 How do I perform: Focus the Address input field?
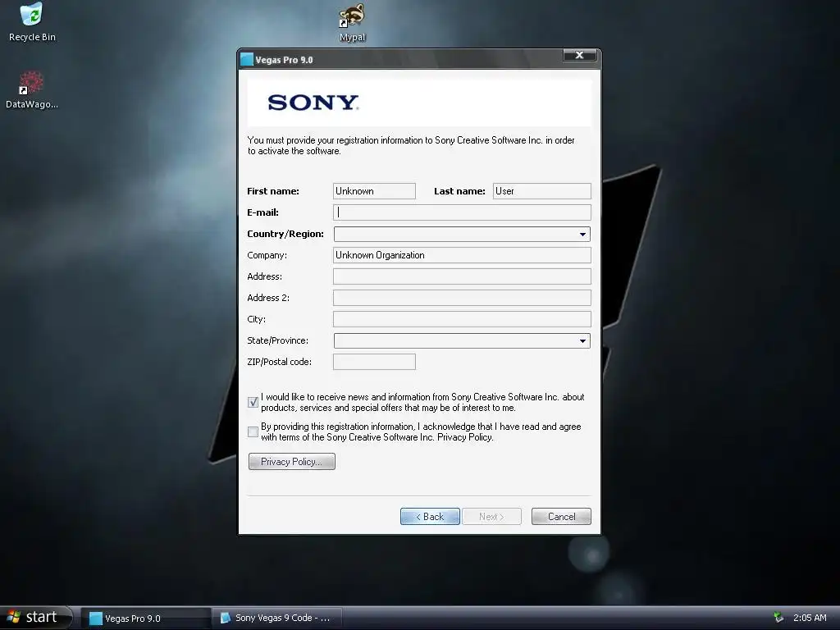pyautogui.click(x=462, y=276)
